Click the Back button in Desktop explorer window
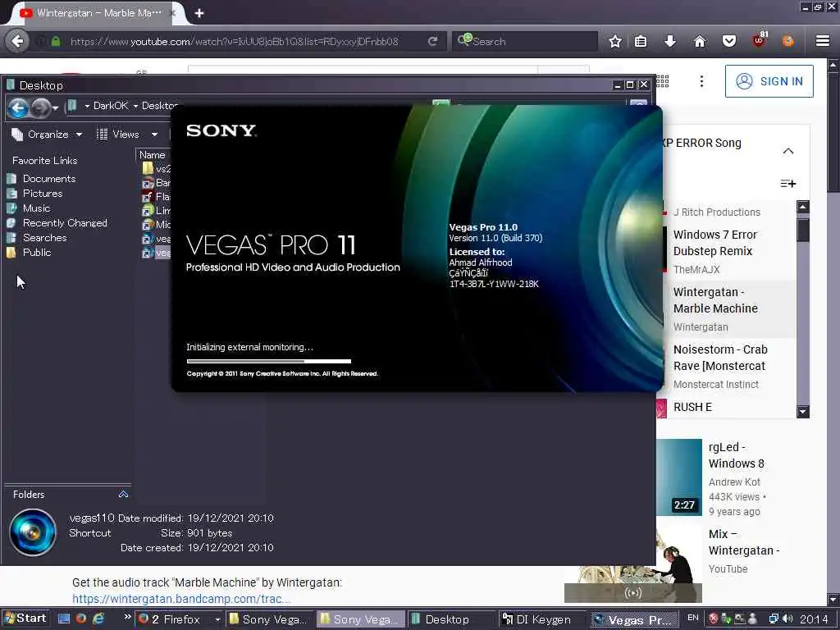This screenshot has height=630, width=840. click(18, 108)
